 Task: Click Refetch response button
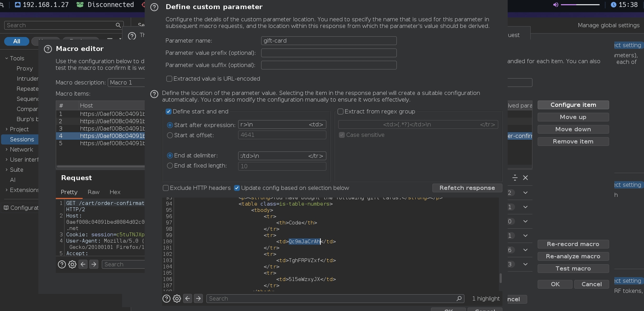[x=467, y=188]
